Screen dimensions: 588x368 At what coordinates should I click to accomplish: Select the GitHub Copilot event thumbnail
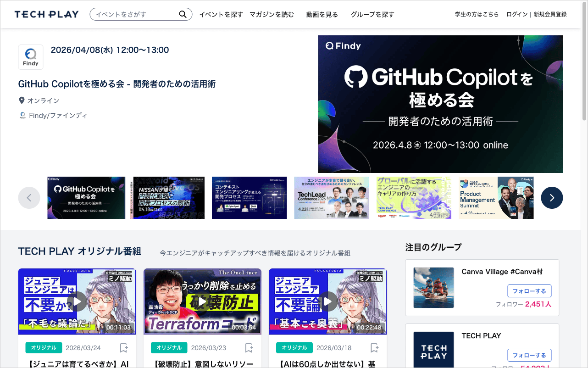tap(86, 197)
